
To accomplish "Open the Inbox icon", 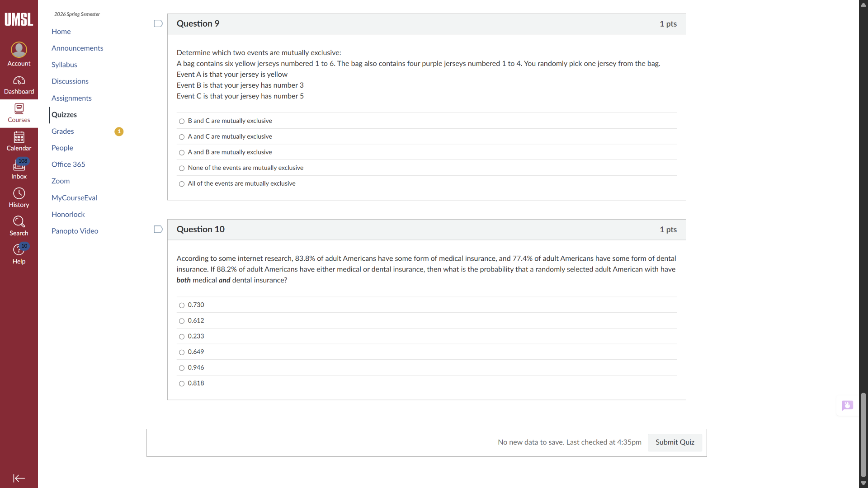I will (x=19, y=166).
